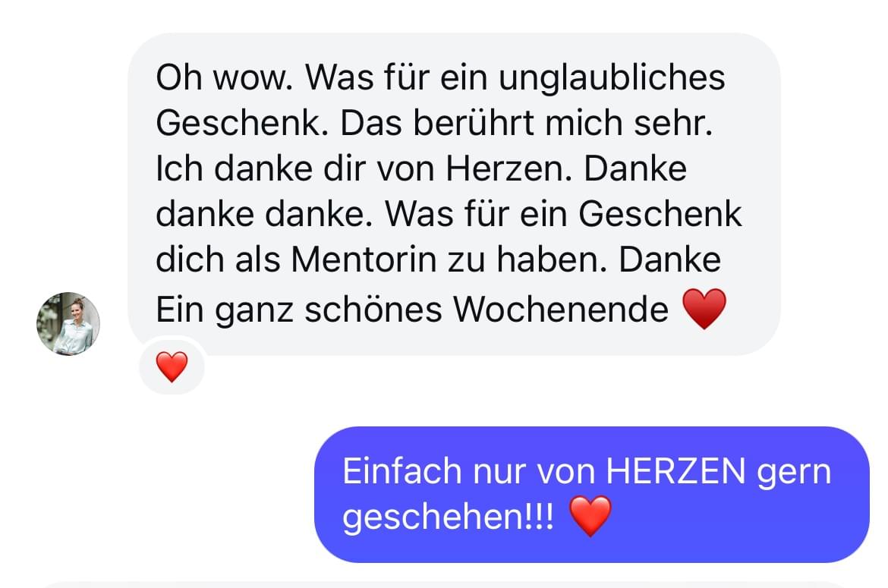
Task: Select the blue sent message bubble
Action: (x=592, y=494)
